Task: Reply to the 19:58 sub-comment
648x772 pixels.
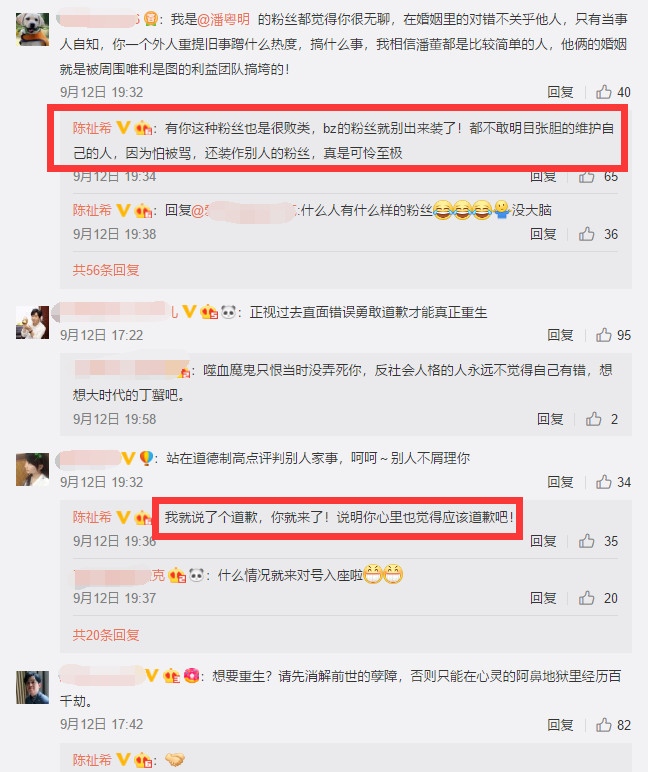Action: click(550, 419)
